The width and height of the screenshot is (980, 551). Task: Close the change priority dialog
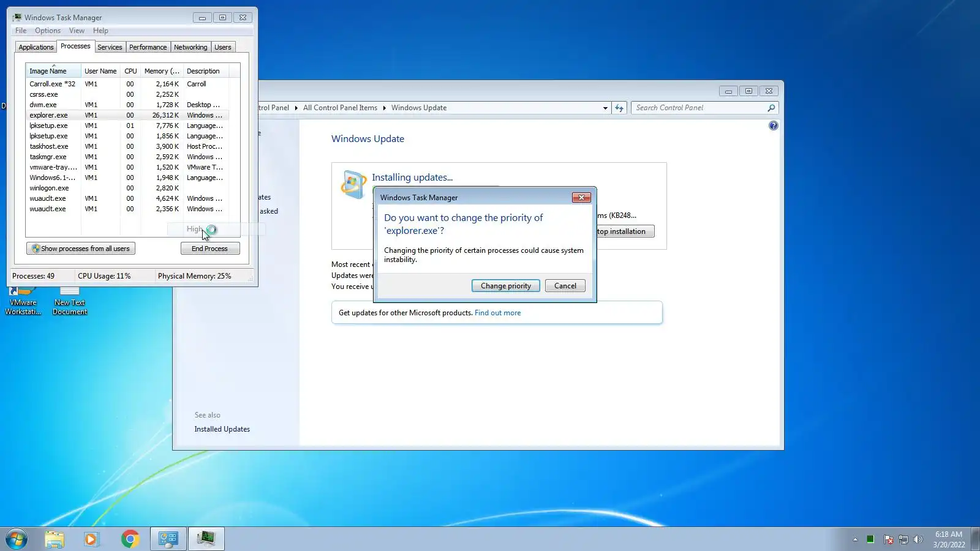tap(581, 197)
